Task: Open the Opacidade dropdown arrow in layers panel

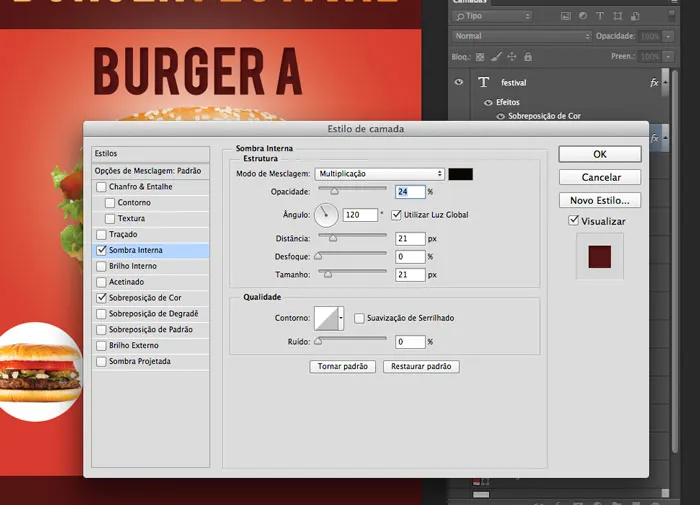Action: click(x=668, y=36)
